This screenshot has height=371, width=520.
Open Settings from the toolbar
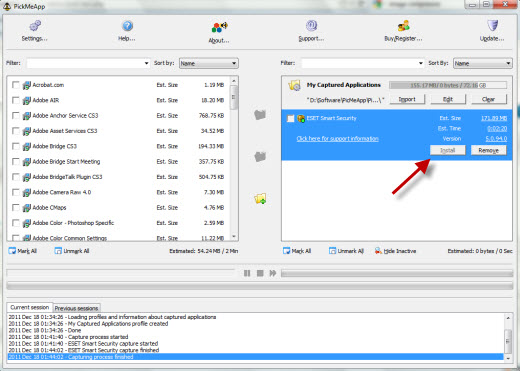pos(35,31)
